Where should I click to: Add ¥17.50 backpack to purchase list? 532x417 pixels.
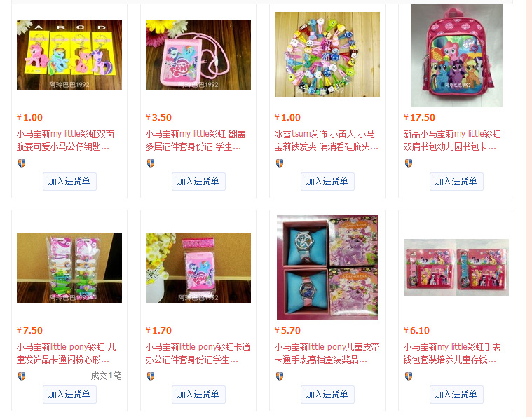click(456, 182)
